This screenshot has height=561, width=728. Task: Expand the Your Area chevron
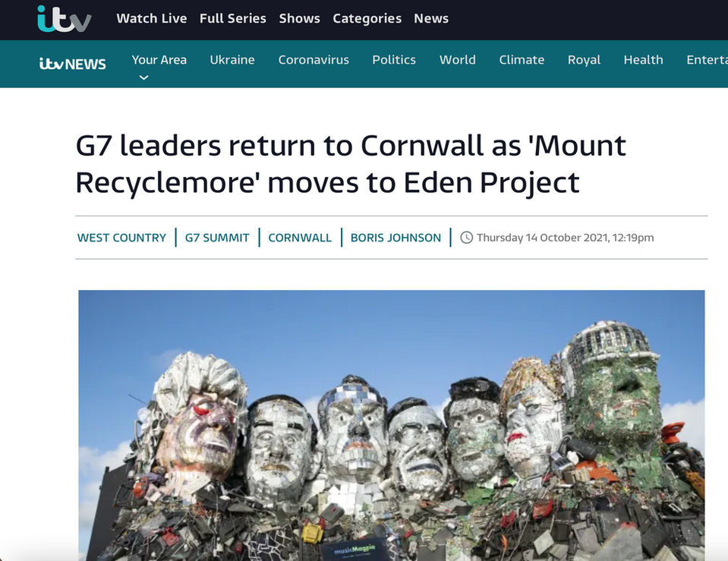click(x=144, y=77)
